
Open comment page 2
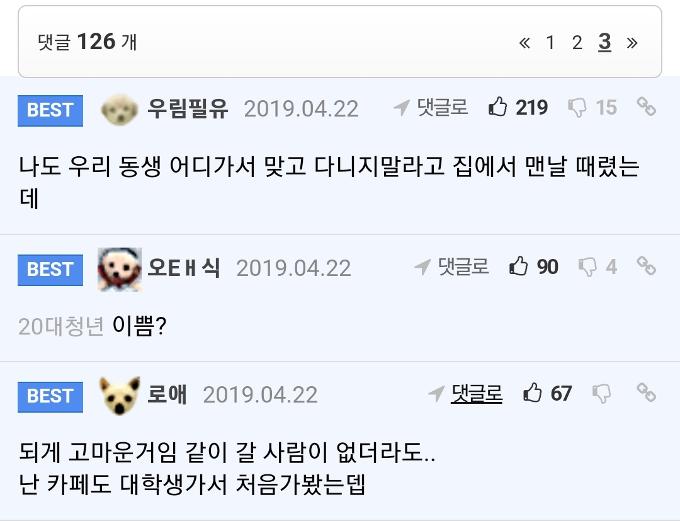tap(577, 42)
